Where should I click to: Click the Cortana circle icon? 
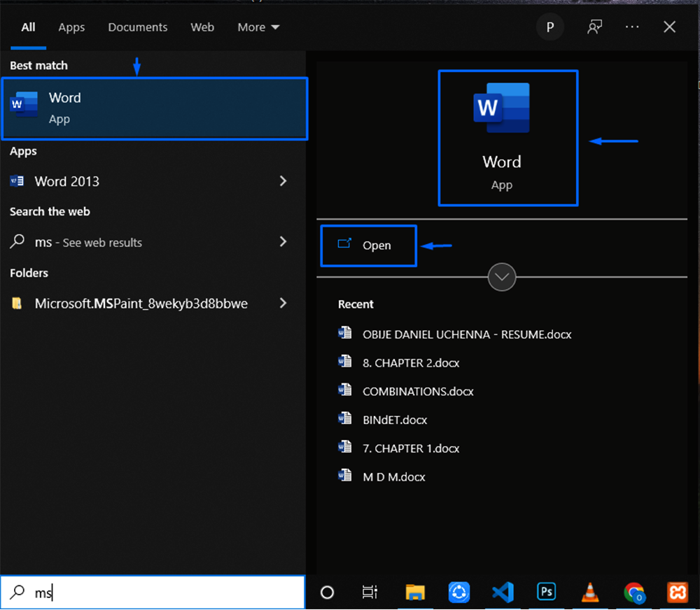tap(327, 593)
